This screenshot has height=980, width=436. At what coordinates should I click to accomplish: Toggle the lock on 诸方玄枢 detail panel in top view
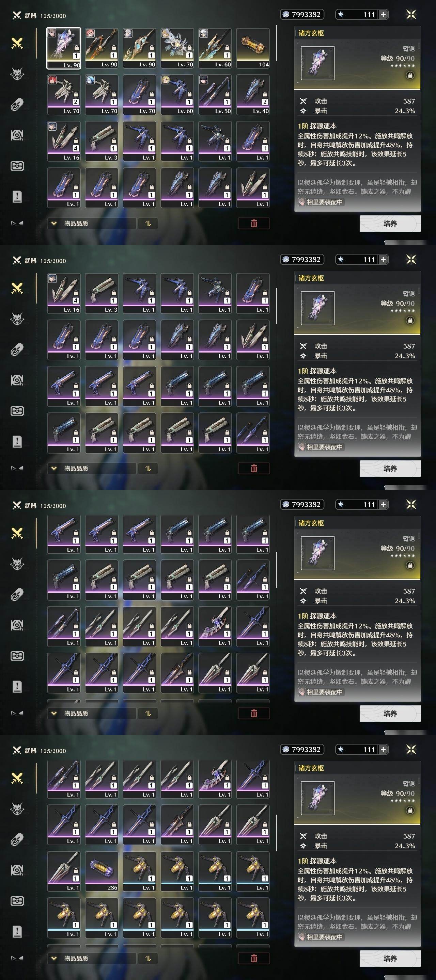click(410, 75)
